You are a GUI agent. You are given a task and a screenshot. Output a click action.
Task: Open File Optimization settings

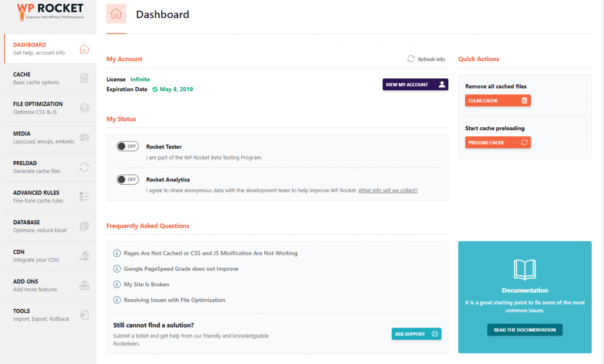(x=51, y=108)
